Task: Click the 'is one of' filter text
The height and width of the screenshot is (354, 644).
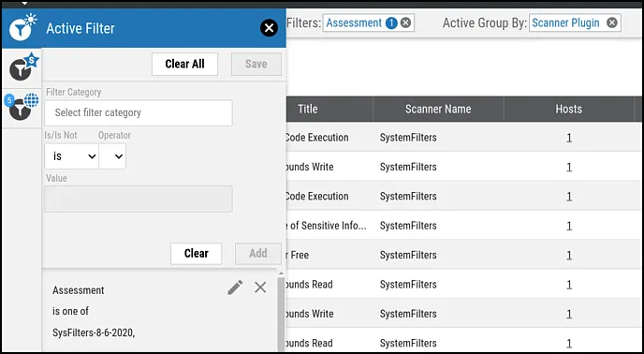Action: [x=70, y=311]
